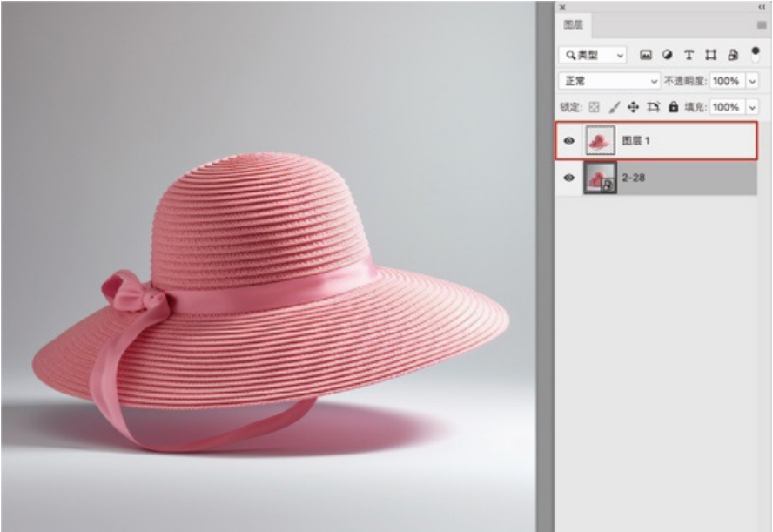Click the prevent artboard auto-nesting icon
Viewport: 773px width, 532px height.
click(x=653, y=107)
